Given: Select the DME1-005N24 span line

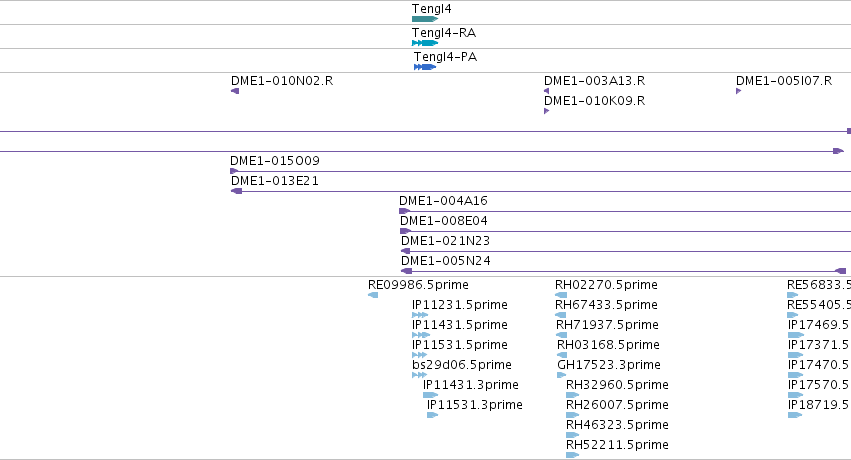Looking at the screenshot, I should [624, 271].
